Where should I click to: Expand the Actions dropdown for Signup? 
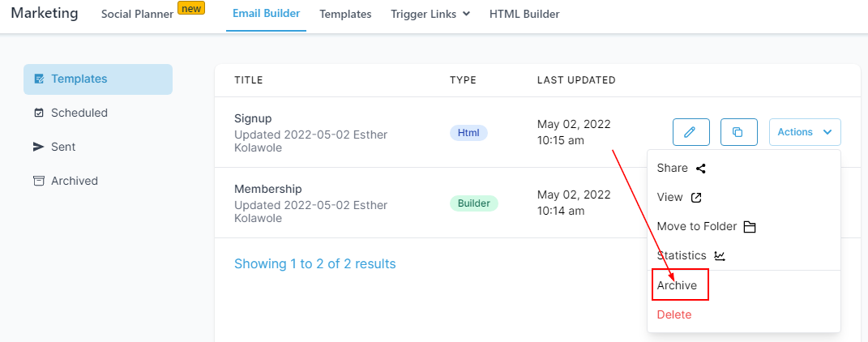point(804,132)
